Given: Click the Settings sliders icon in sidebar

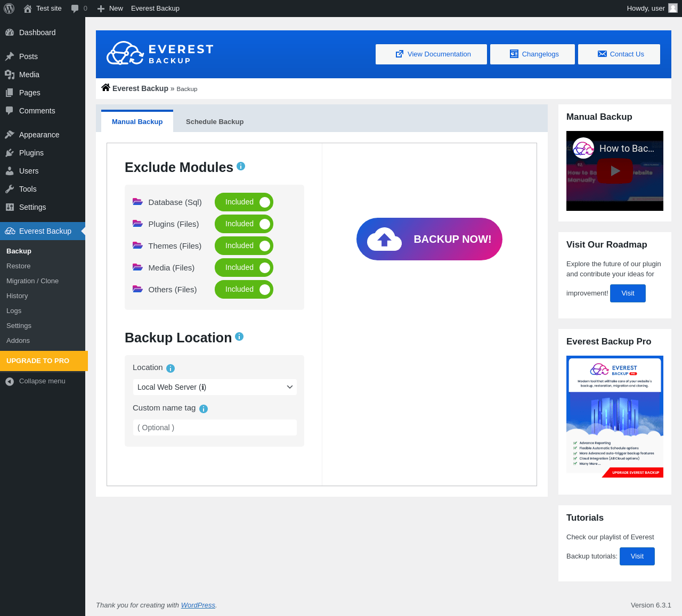Looking at the screenshot, I should click(10, 207).
